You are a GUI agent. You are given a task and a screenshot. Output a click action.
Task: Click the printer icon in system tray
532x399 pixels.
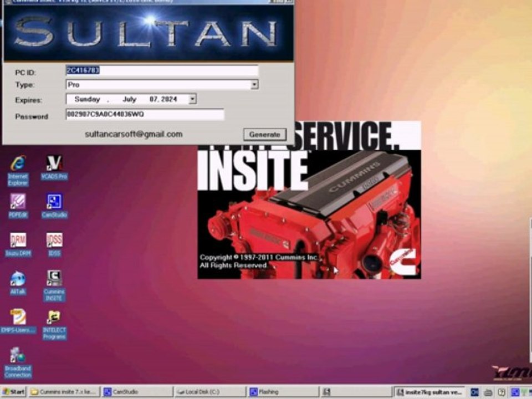click(x=488, y=392)
